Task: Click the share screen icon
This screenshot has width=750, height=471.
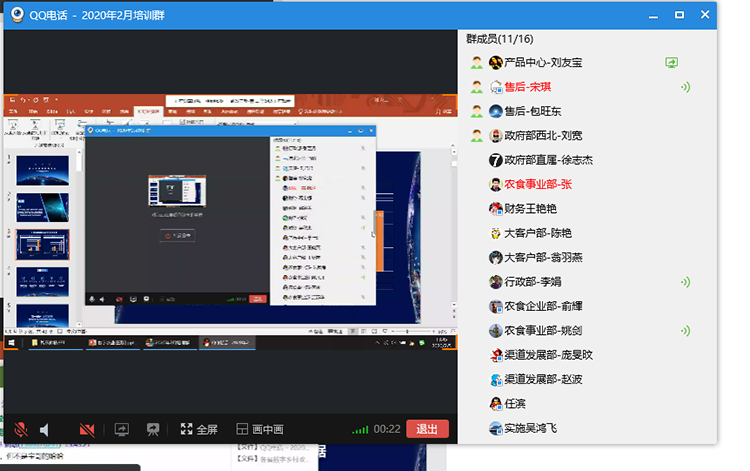Action: [121, 429]
